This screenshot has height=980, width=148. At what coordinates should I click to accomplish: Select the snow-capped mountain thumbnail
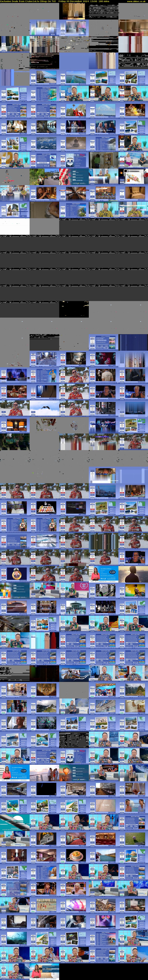103,110
